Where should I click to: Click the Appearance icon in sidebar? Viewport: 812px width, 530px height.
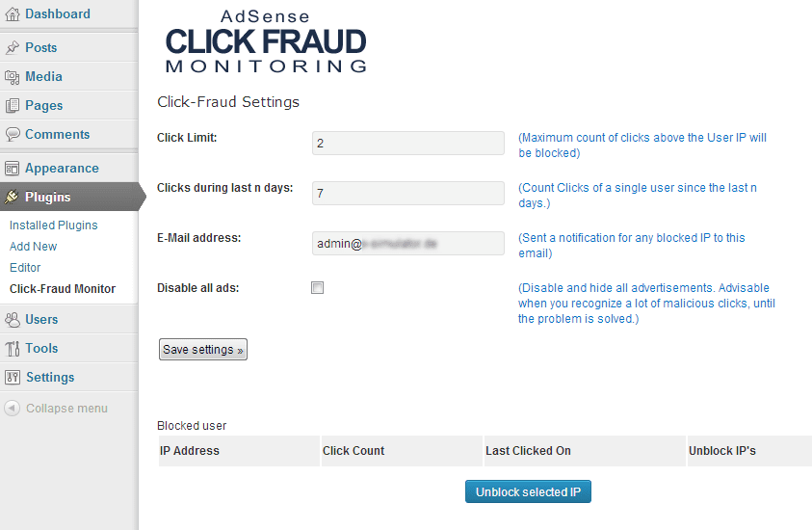click(x=13, y=168)
